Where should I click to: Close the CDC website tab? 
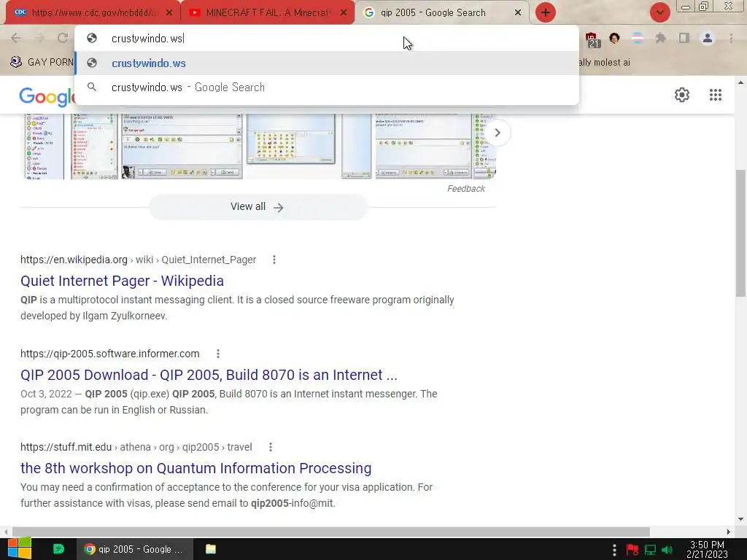[169, 13]
